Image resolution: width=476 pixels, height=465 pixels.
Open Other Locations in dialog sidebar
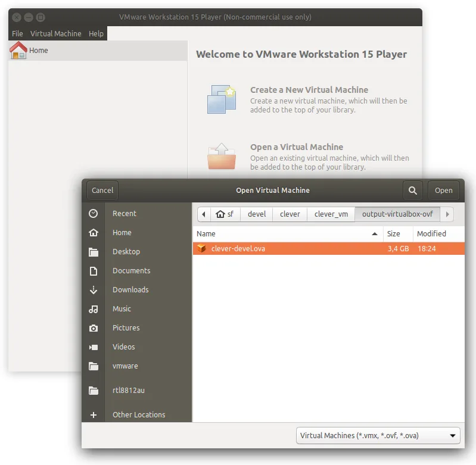tap(139, 415)
